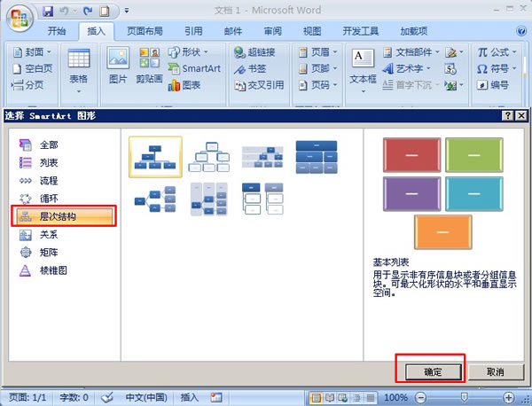Toggle the spelling check status icon
Screen dimensions: 532x406
click(108, 397)
